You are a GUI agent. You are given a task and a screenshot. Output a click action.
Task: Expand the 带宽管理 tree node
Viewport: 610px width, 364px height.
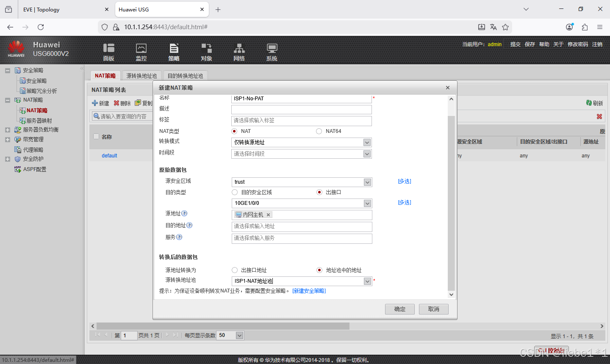coord(8,140)
